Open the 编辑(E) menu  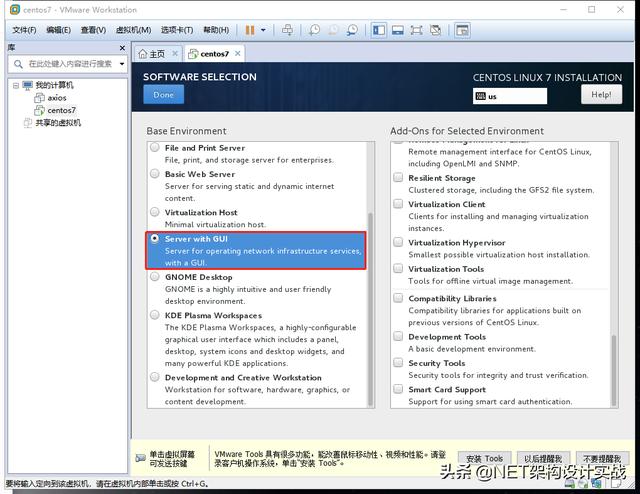point(58,30)
